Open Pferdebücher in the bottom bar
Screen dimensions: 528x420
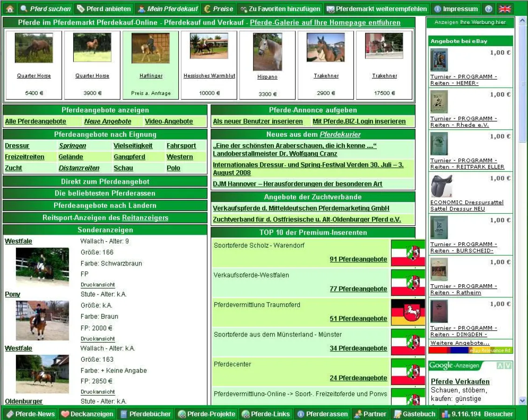pyautogui.click(x=145, y=414)
